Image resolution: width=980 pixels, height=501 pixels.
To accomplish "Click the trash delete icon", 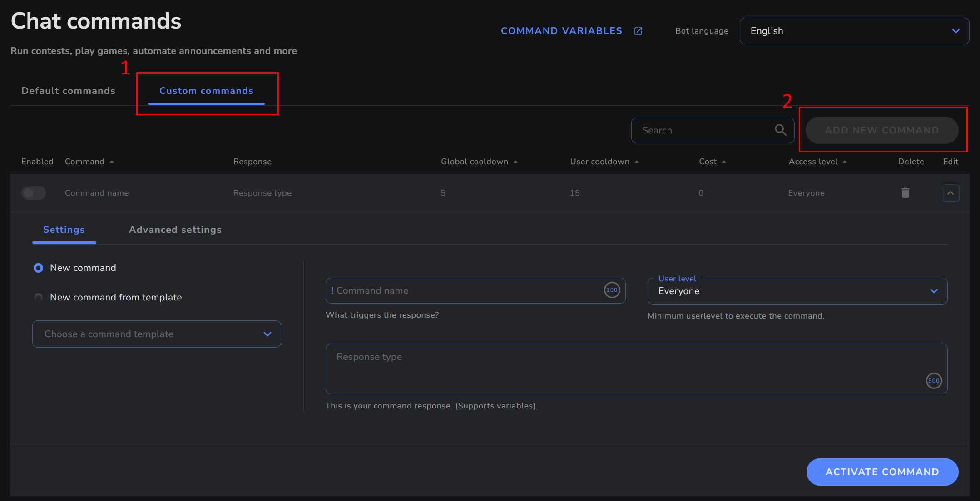I will 905,193.
